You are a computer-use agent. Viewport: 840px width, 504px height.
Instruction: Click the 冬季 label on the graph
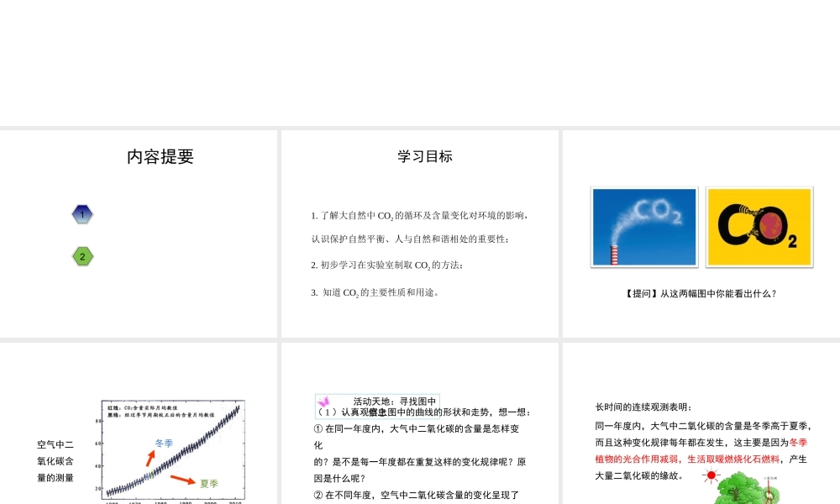tap(164, 444)
